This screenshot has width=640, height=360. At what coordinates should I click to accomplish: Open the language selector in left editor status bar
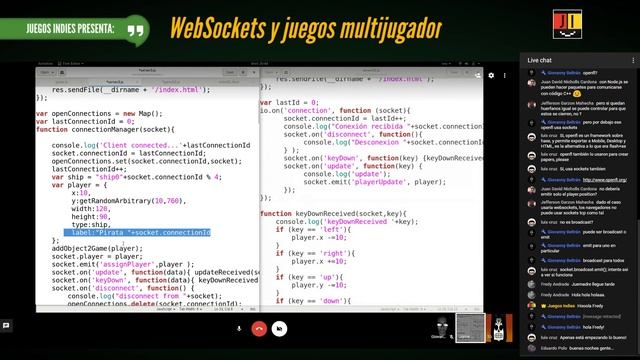[x=166, y=309]
